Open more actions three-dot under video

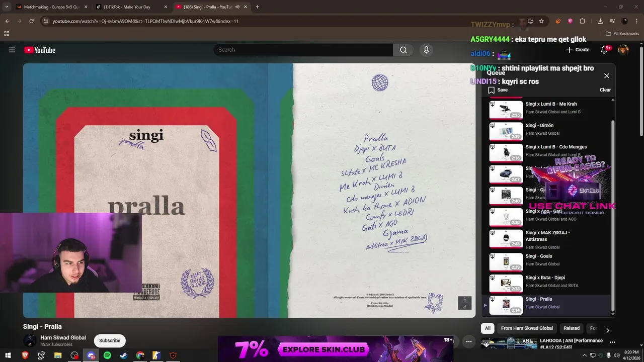coord(468,341)
